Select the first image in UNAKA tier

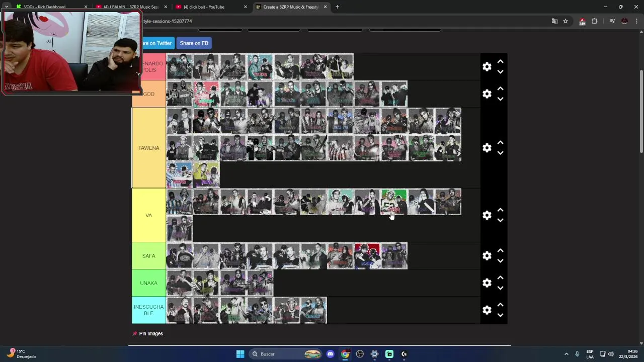(x=180, y=283)
